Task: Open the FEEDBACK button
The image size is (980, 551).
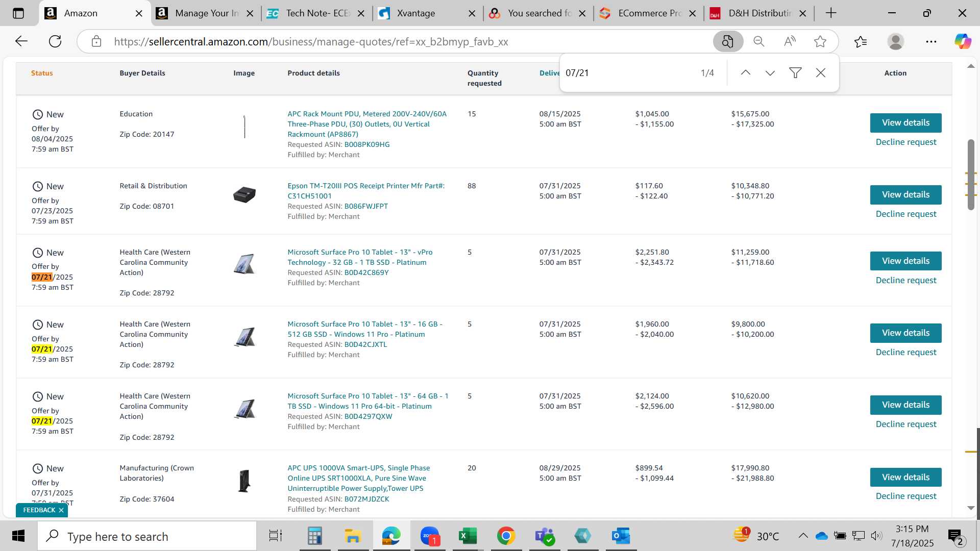Action: pos(39,510)
